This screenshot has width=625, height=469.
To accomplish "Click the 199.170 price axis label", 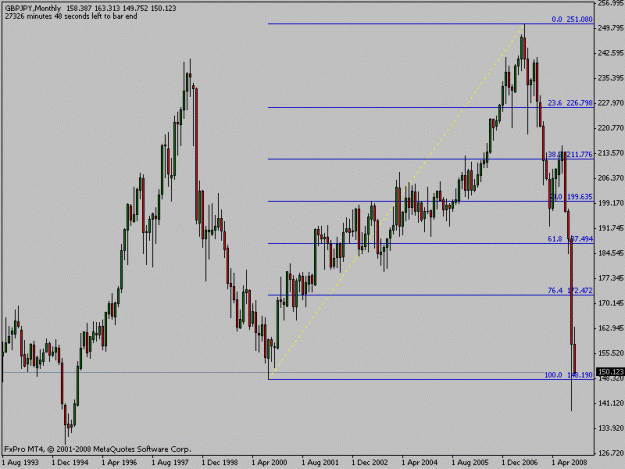I will [x=611, y=203].
